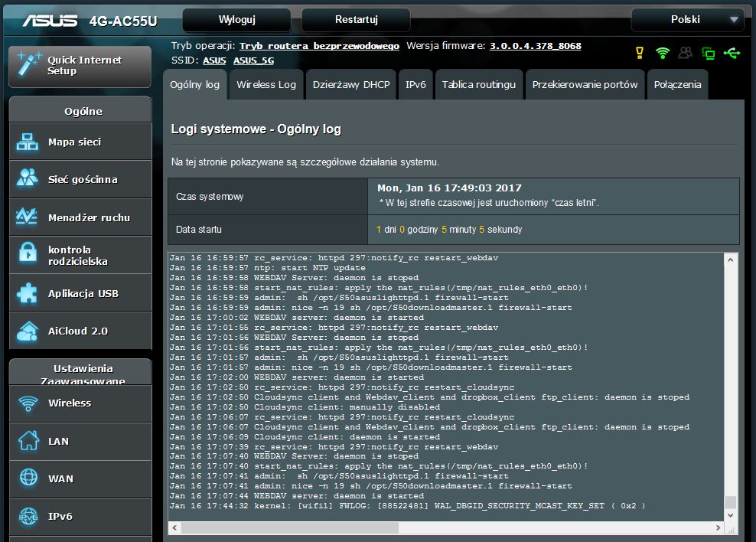Click the LAN house icon
Viewport: 756px width, 542px height.
[28, 440]
